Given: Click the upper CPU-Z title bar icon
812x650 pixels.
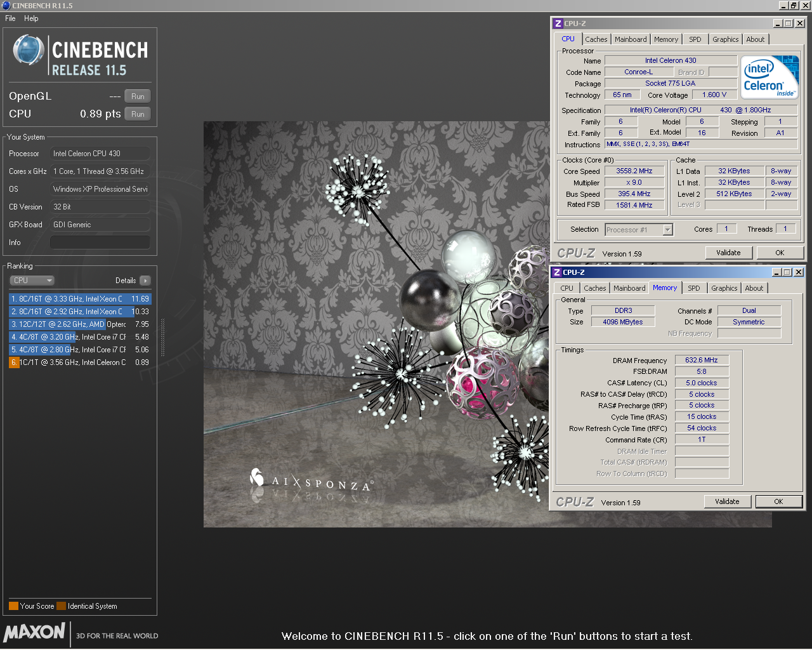Looking at the screenshot, I should (x=558, y=23).
